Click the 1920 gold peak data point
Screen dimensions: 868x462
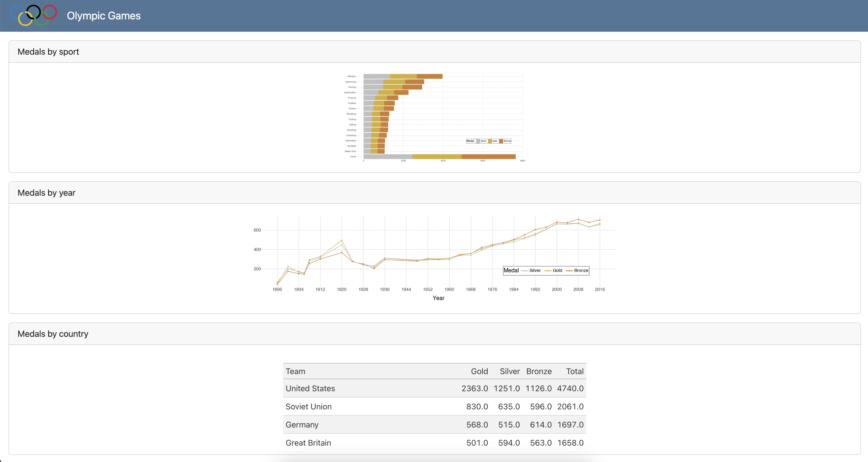[x=342, y=241]
